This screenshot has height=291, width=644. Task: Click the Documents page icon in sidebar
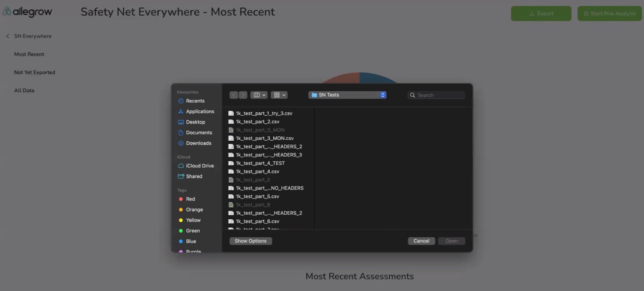181,132
